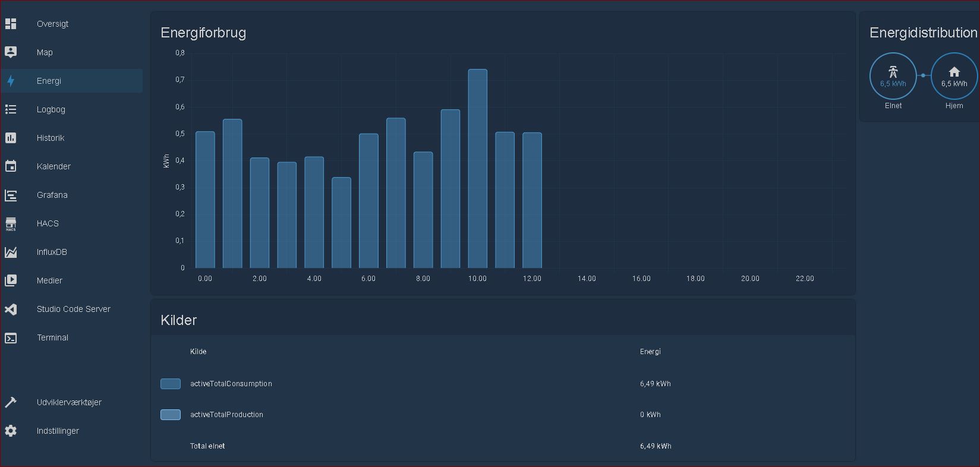The image size is (980, 467).
Task: Select the Logbog list icon
Action: tap(11, 109)
